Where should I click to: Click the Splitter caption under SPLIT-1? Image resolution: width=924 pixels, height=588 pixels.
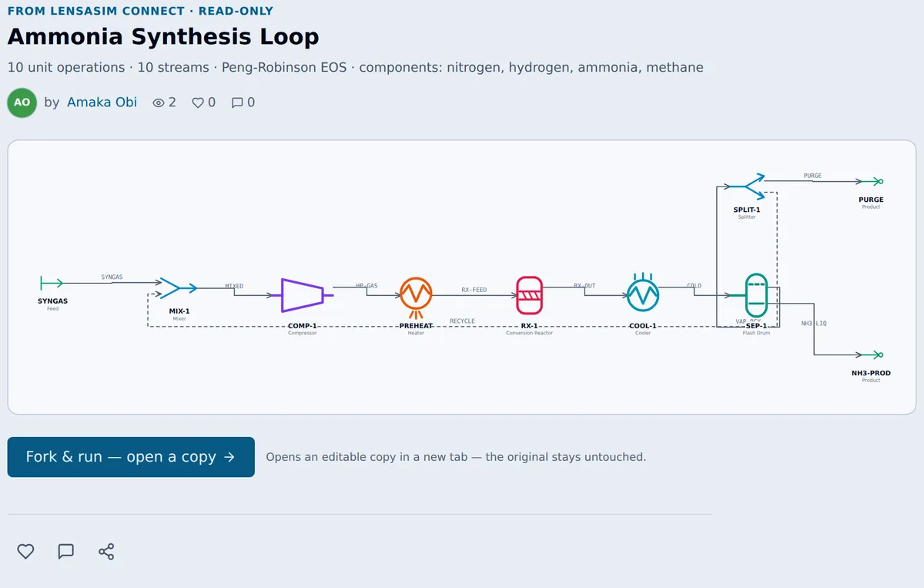click(747, 217)
